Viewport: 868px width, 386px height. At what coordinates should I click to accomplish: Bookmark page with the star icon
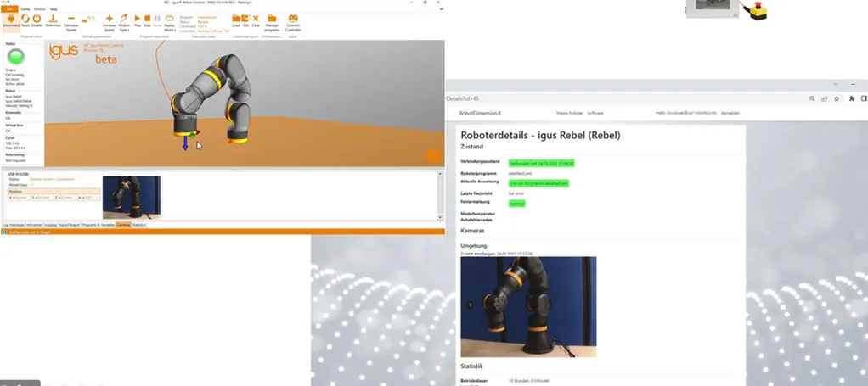point(837,98)
